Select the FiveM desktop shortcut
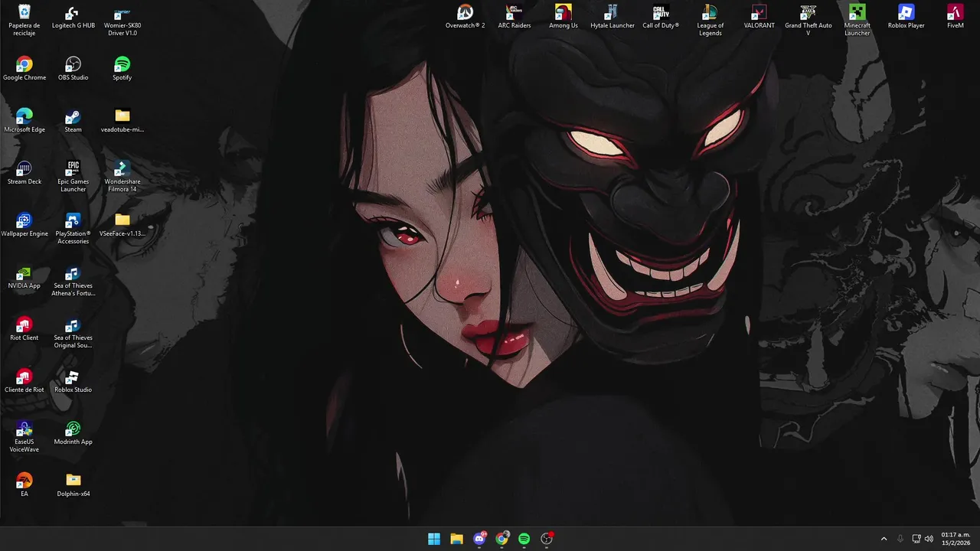The width and height of the screenshot is (980, 551). point(955,17)
